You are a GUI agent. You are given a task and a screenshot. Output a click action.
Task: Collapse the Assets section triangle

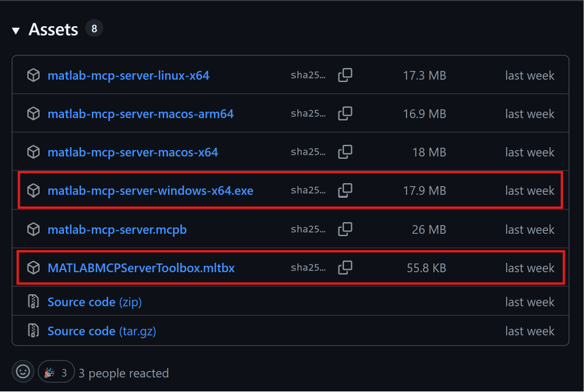16,30
